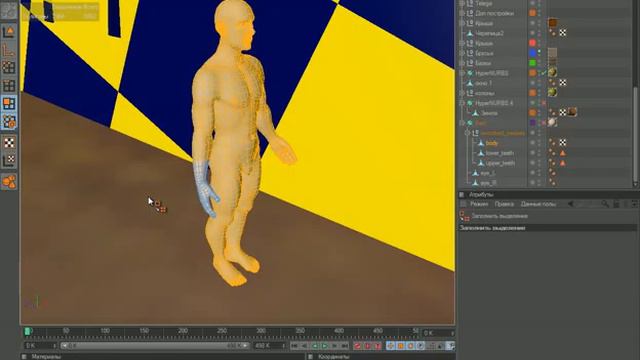Toggle the scale keying button in timeline bar

[401, 346]
